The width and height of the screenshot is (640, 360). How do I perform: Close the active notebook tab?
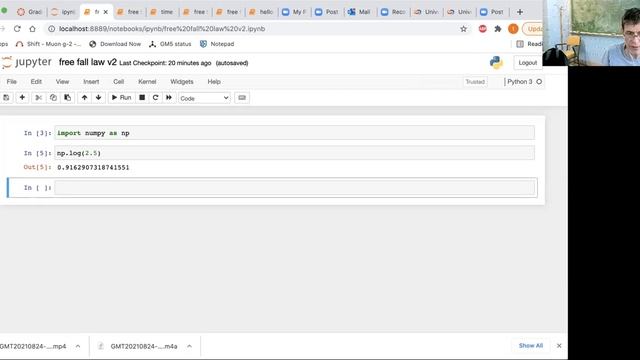pyautogui.click(x=106, y=12)
